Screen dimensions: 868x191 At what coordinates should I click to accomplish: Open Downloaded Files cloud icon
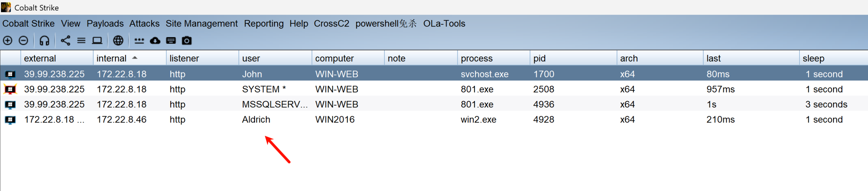click(x=155, y=41)
